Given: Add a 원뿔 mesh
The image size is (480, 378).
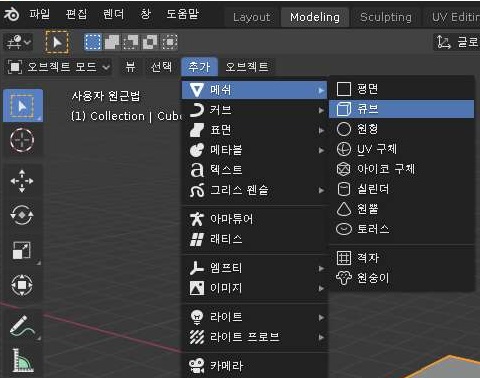Looking at the screenshot, I should (x=401, y=209).
